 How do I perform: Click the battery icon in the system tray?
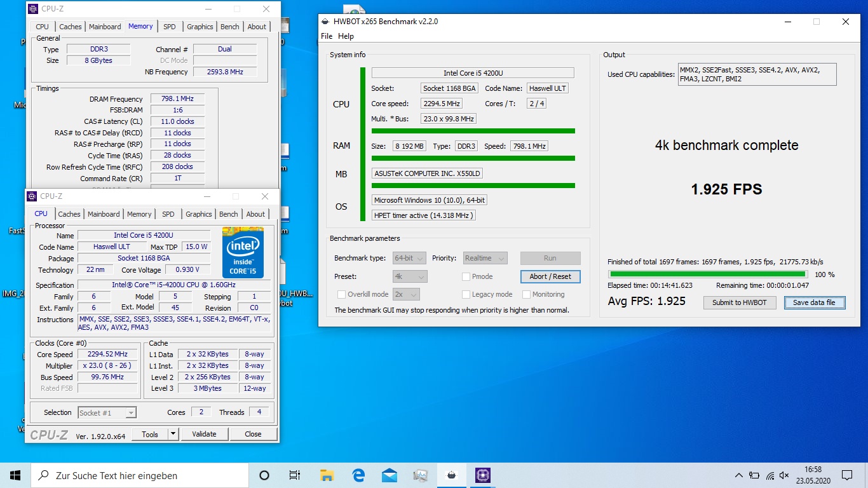pos(754,475)
